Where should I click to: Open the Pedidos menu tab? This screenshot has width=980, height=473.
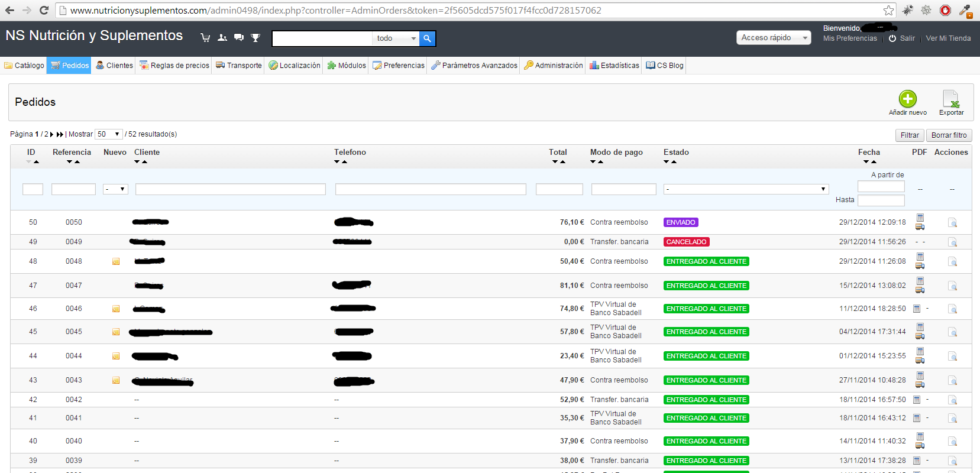pos(70,66)
